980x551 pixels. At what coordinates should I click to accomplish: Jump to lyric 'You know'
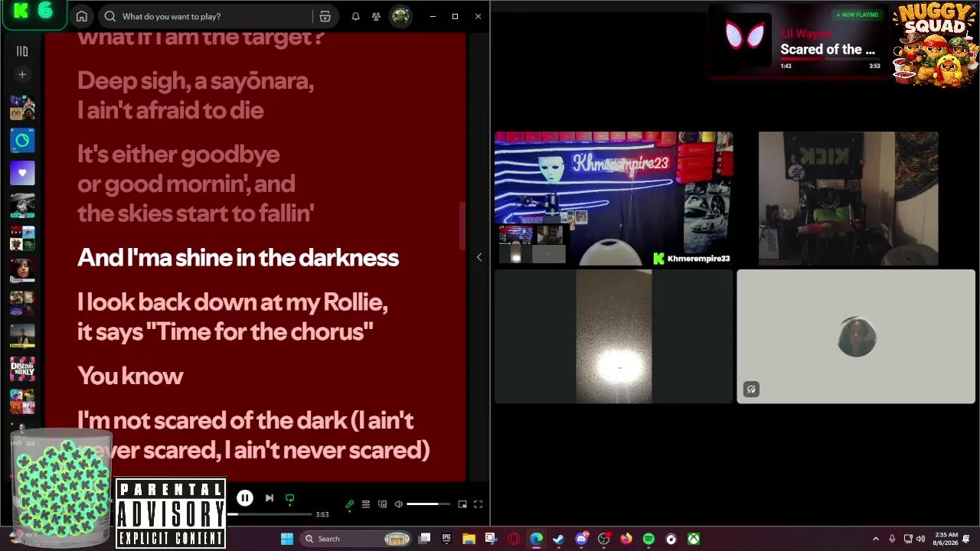[x=130, y=376]
